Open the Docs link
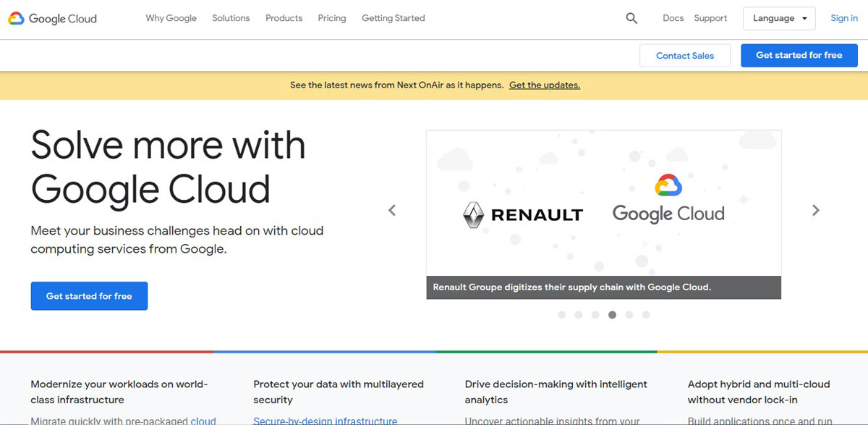The height and width of the screenshot is (425, 868). tap(673, 18)
